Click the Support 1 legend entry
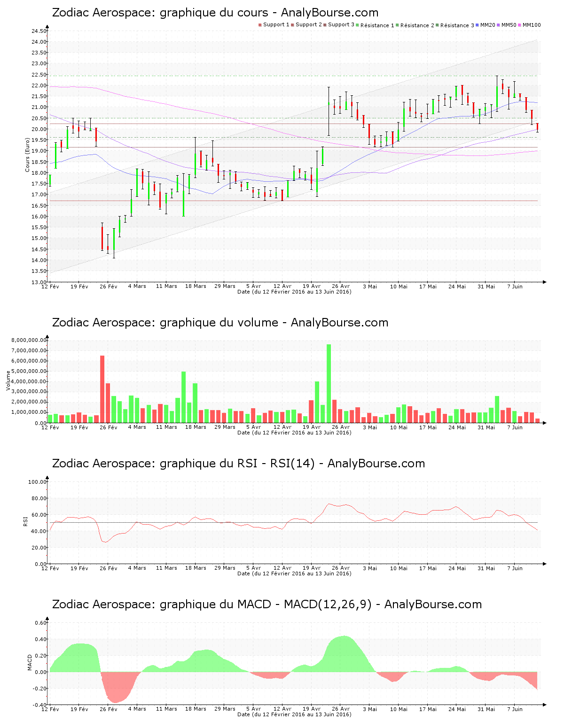The image size is (564, 728). (x=274, y=25)
